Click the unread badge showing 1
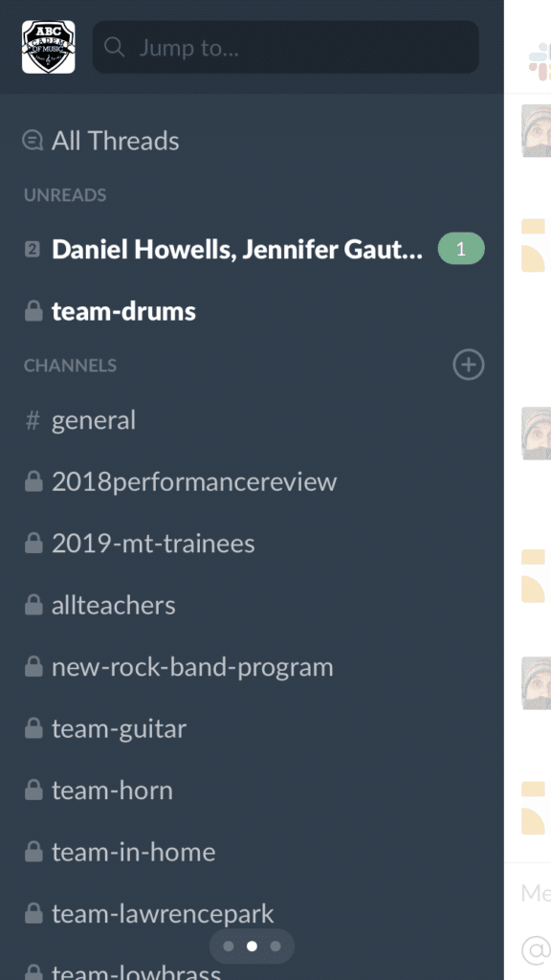 point(461,249)
